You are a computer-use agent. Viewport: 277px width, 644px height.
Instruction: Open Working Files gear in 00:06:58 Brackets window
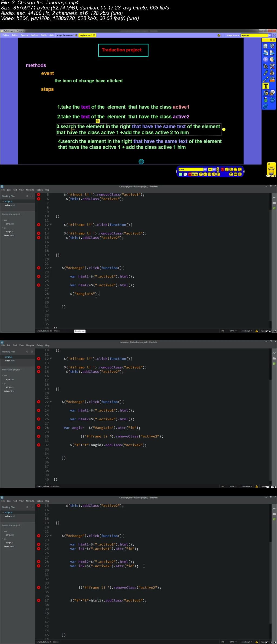(x=27, y=196)
